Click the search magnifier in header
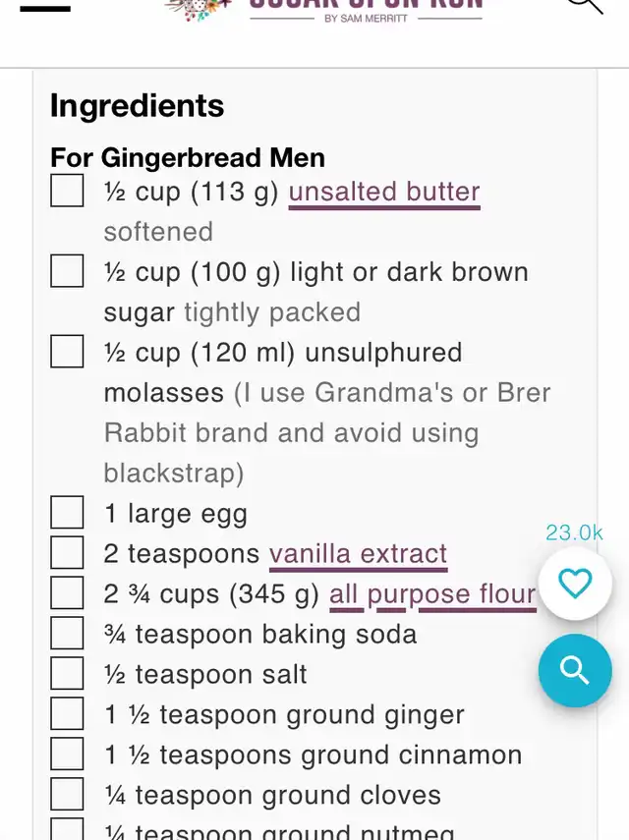629x840 pixels. (584, 5)
